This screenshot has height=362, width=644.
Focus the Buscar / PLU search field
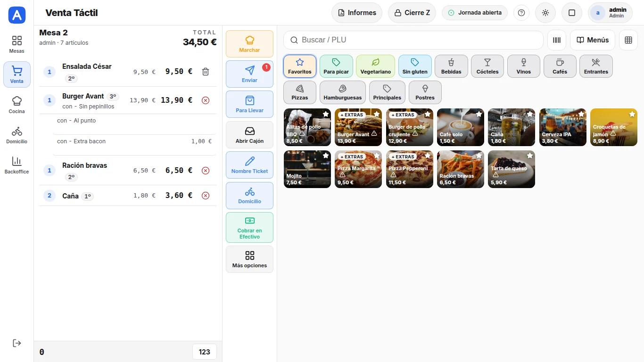(413, 40)
